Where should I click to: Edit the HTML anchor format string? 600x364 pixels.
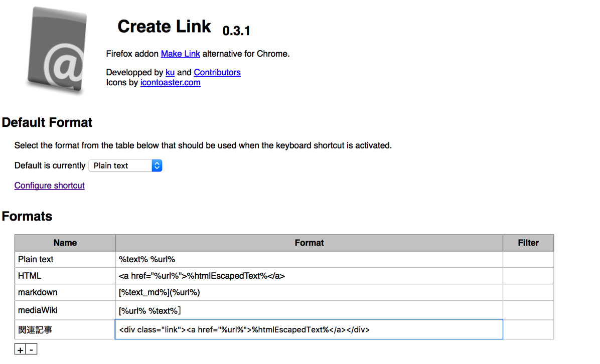click(x=309, y=276)
